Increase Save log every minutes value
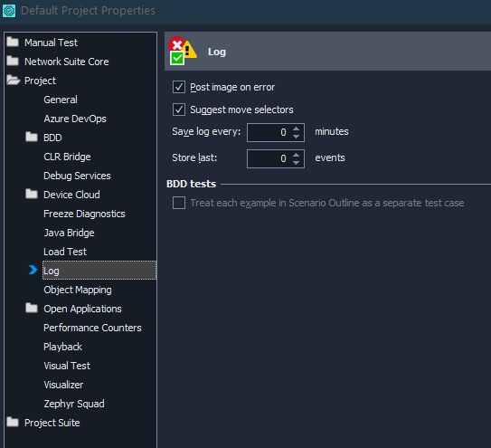 [x=296, y=129]
